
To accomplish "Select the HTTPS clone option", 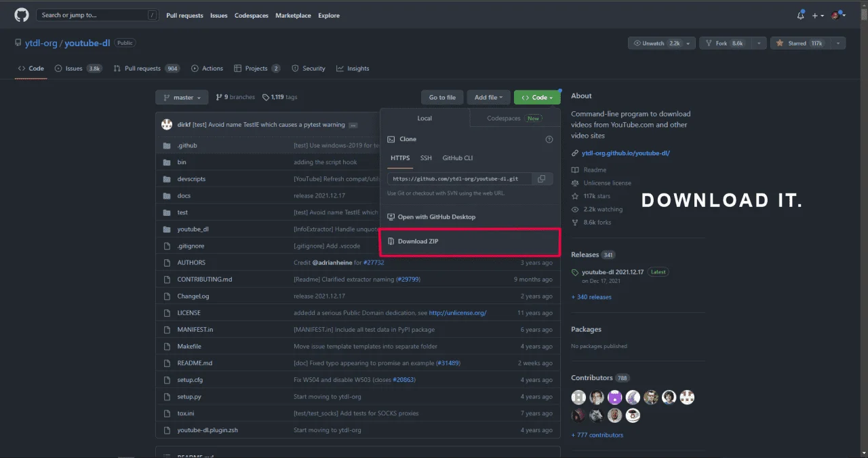I will click(400, 158).
